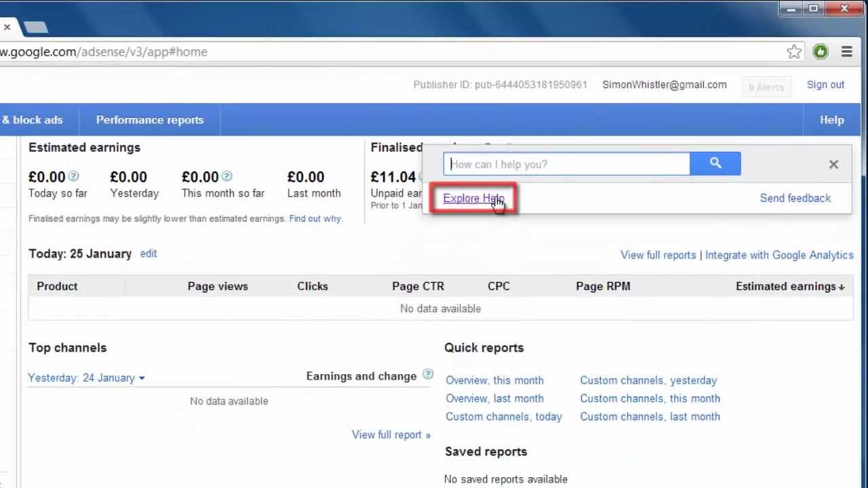Viewport: 868px width, 488px height.
Task: Click the bookmark star icon in address bar
Action: point(794,52)
